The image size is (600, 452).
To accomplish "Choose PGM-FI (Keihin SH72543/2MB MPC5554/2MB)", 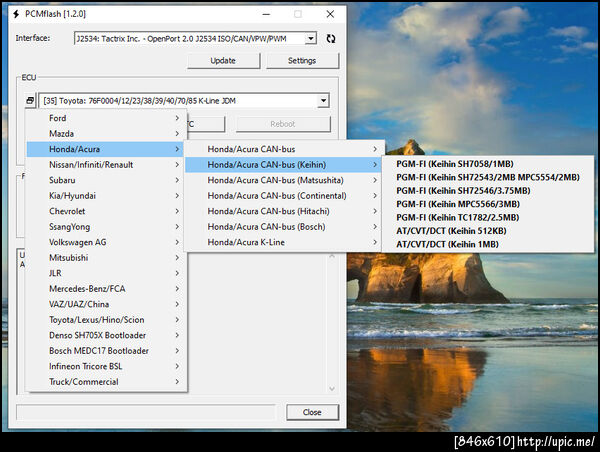I will coord(488,177).
